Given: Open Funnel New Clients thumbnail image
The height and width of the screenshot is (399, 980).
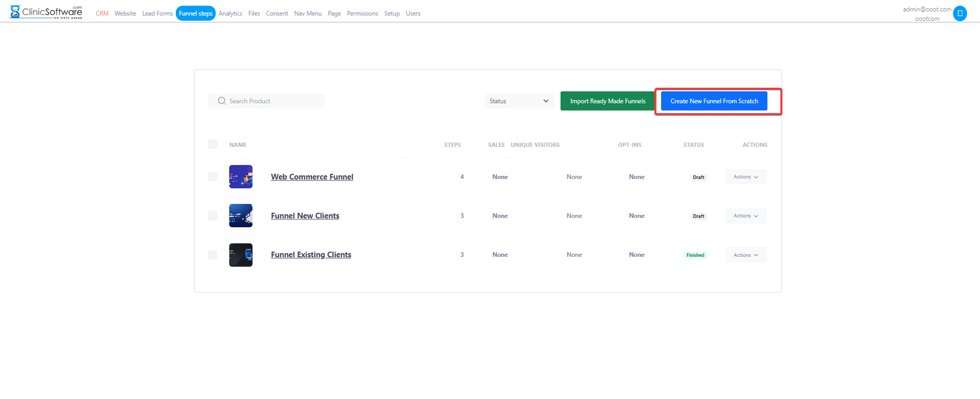Looking at the screenshot, I should (241, 216).
